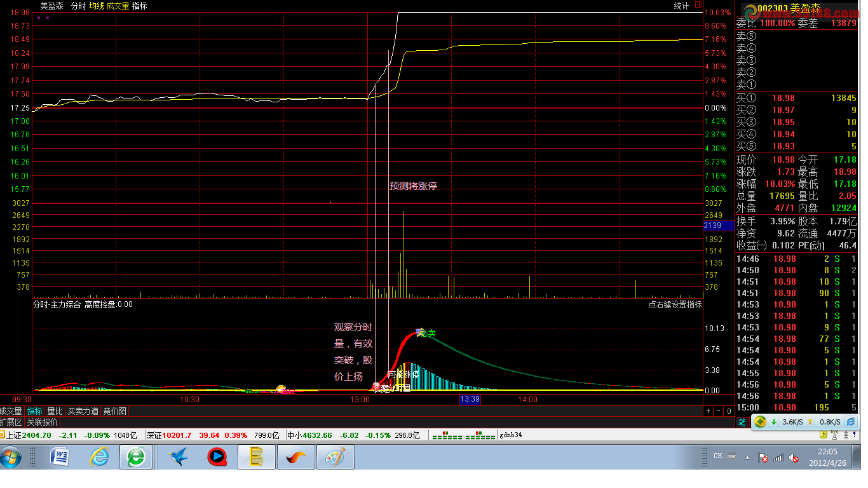Image resolution: width=868 pixels, height=488 pixels.
Task: Click the red panel layout icon beside 统计
Action: click(x=698, y=5)
